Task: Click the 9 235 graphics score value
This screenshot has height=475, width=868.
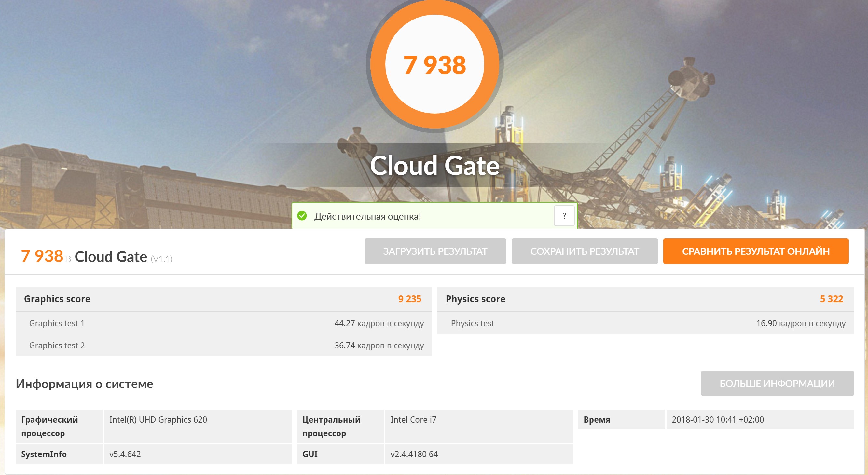Action: (x=409, y=299)
